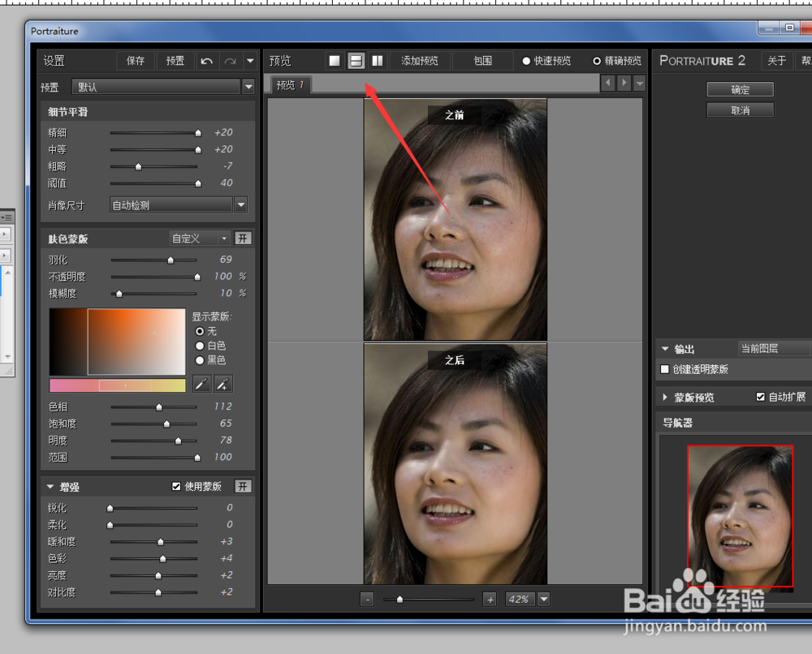Viewport: 812px width, 654px height.
Task: Click the 之后 after preview image
Action: pos(456,464)
